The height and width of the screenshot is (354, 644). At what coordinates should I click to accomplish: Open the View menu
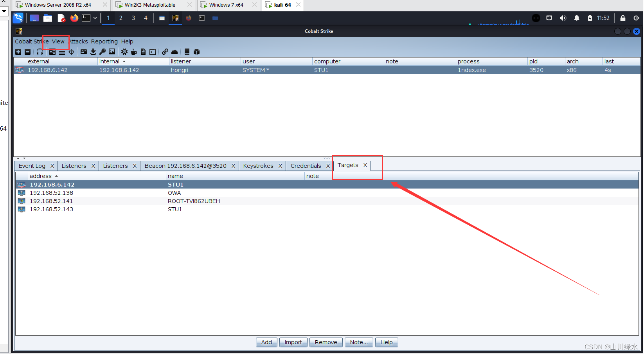pos(58,41)
